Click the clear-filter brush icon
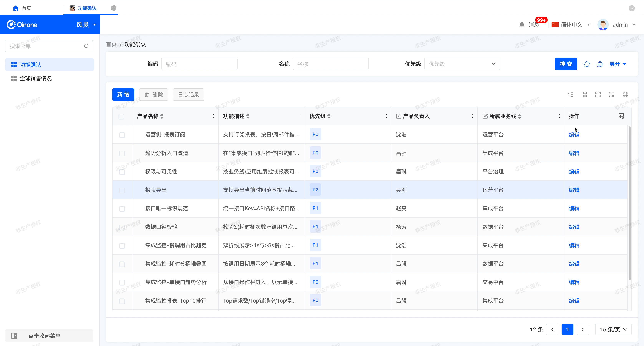This screenshot has width=644, height=346. click(600, 64)
